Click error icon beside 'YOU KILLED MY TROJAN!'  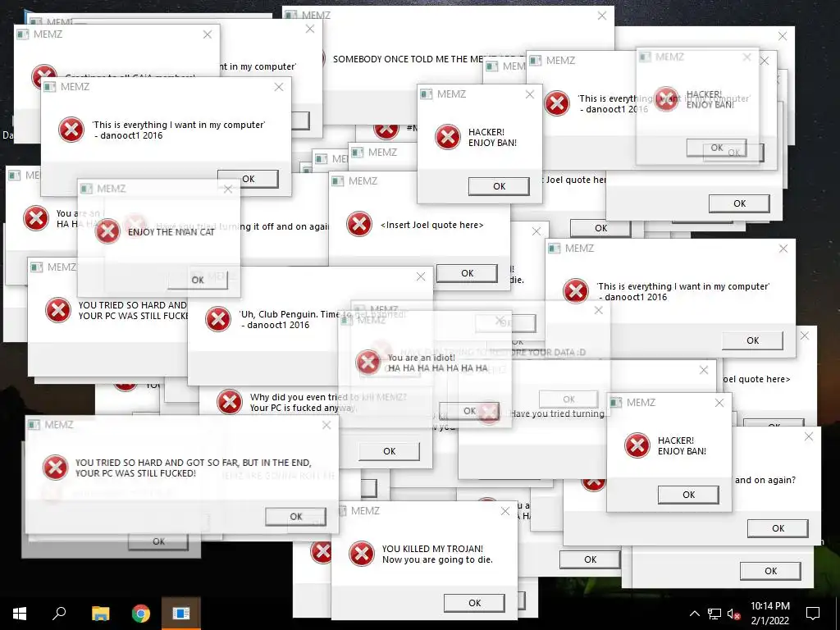coord(362,554)
